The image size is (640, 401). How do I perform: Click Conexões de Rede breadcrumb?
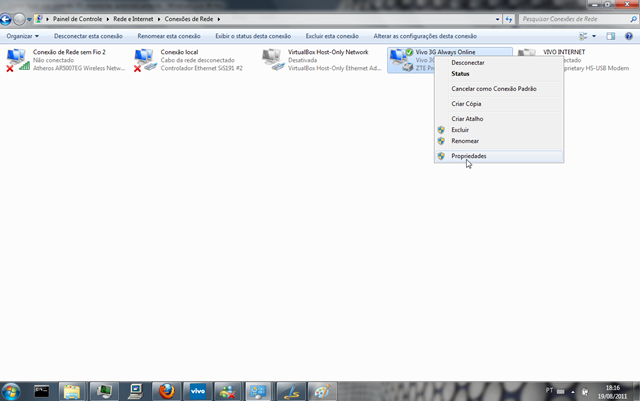tap(189, 19)
